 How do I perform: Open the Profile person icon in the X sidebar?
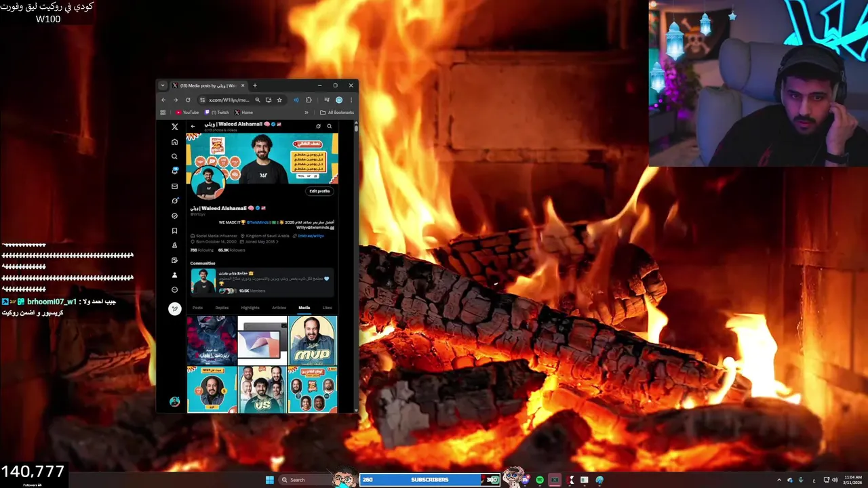174,275
